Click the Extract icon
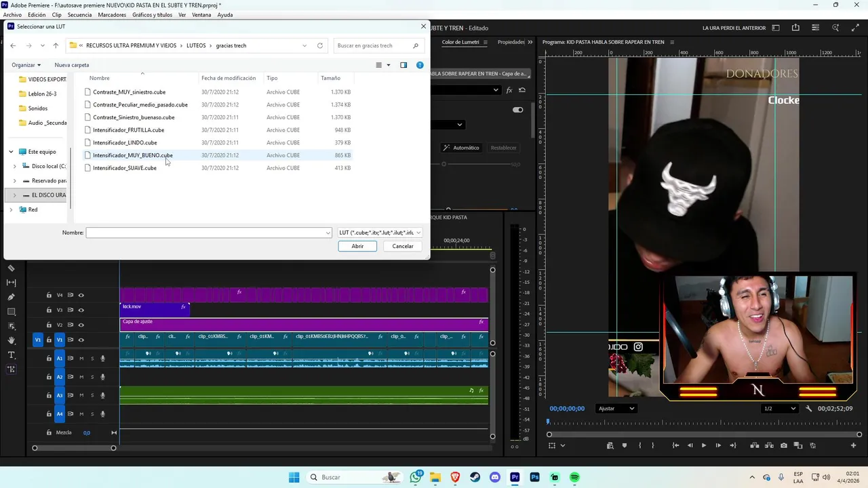 coord(770,445)
